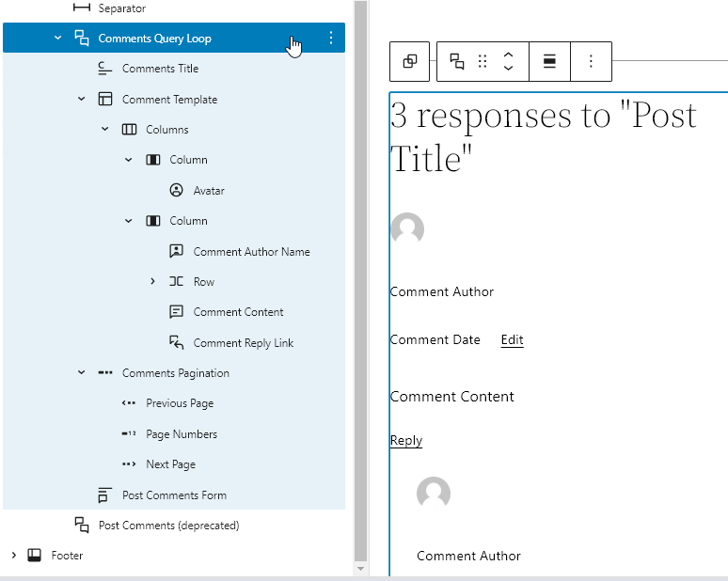Screen dimensions: 728x581
Task: Collapse the Comment Template item
Action: click(x=82, y=100)
